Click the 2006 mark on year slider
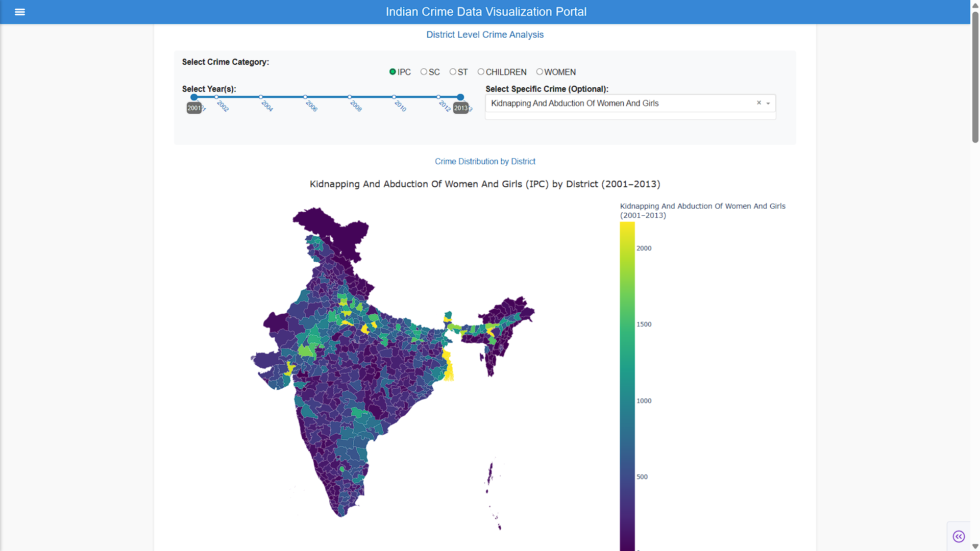This screenshot has width=980, height=551. coord(305,97)
